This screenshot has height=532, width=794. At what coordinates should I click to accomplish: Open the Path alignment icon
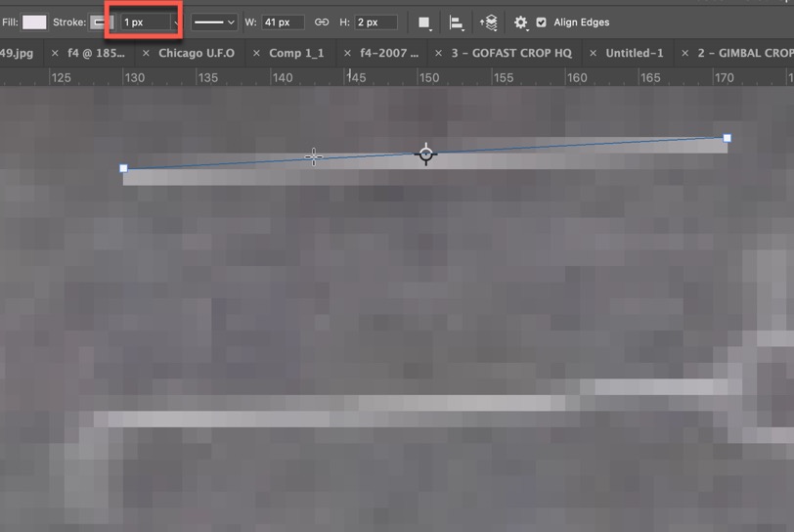tap(457, 22)
